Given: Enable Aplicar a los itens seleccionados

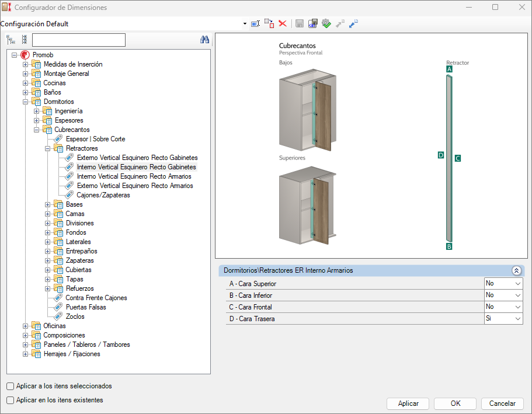Looking at the screenshot, I should (11, 386).
